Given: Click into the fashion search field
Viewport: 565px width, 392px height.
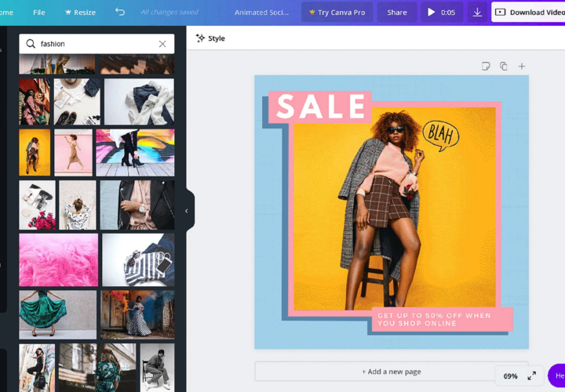Looking at the screenshot, I should 97,44.
